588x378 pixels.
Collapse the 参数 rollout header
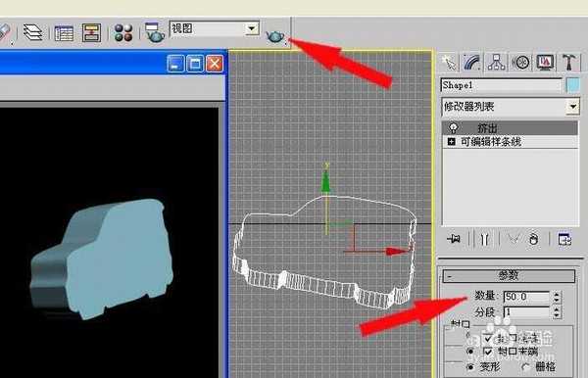click(509, 276)
